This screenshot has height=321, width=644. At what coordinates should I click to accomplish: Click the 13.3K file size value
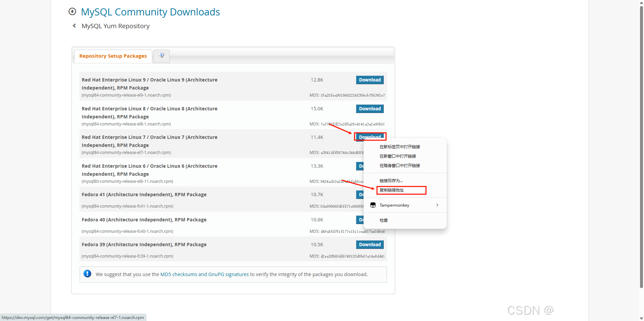[x=317, y=166]
